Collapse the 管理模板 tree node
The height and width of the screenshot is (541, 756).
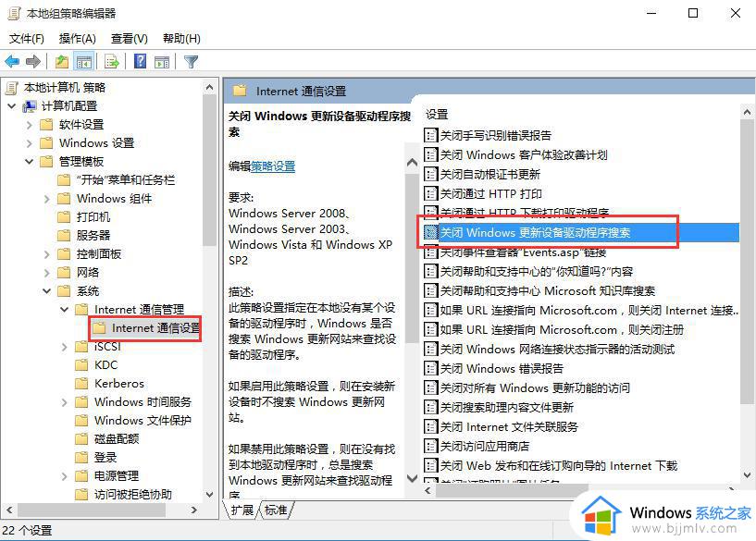click(29, 162)
